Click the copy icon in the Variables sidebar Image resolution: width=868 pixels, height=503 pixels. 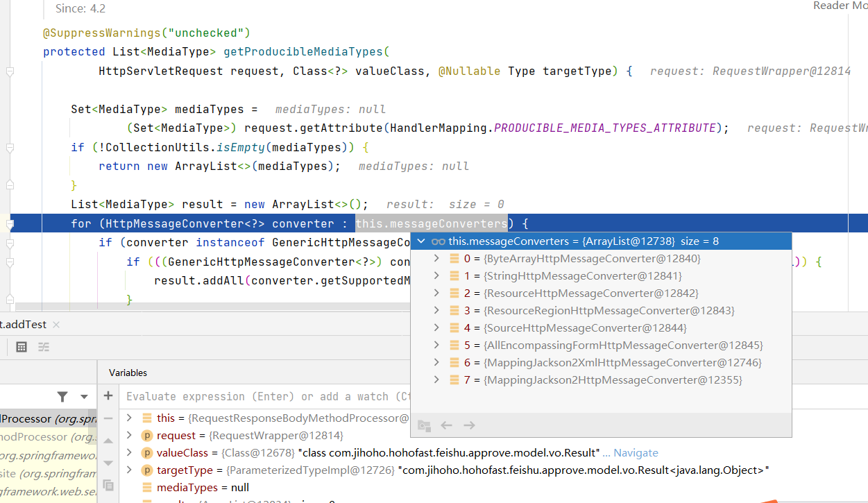pyautogui.click(x=108, y=485)
